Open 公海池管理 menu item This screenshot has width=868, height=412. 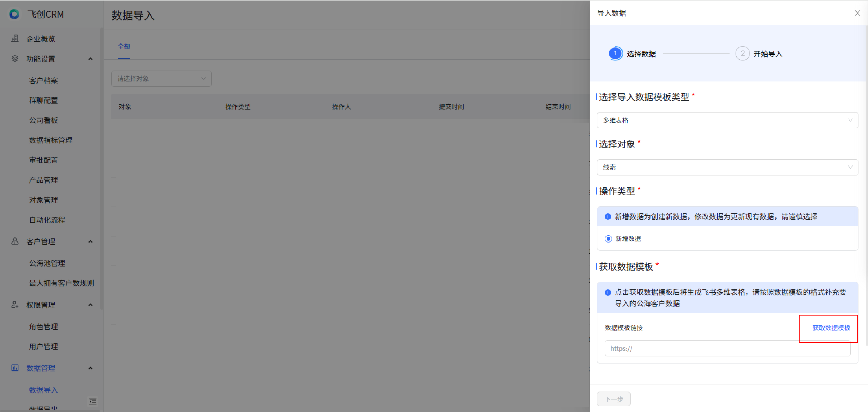click(47, 263)
